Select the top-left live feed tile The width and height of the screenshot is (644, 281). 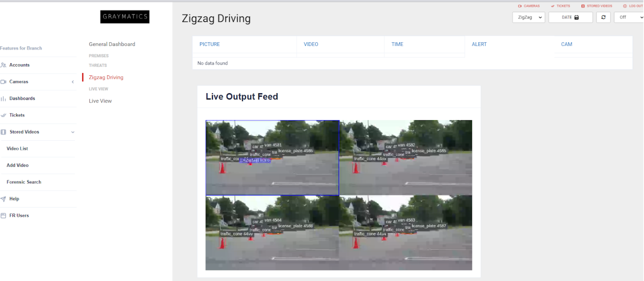pos(272,158)
